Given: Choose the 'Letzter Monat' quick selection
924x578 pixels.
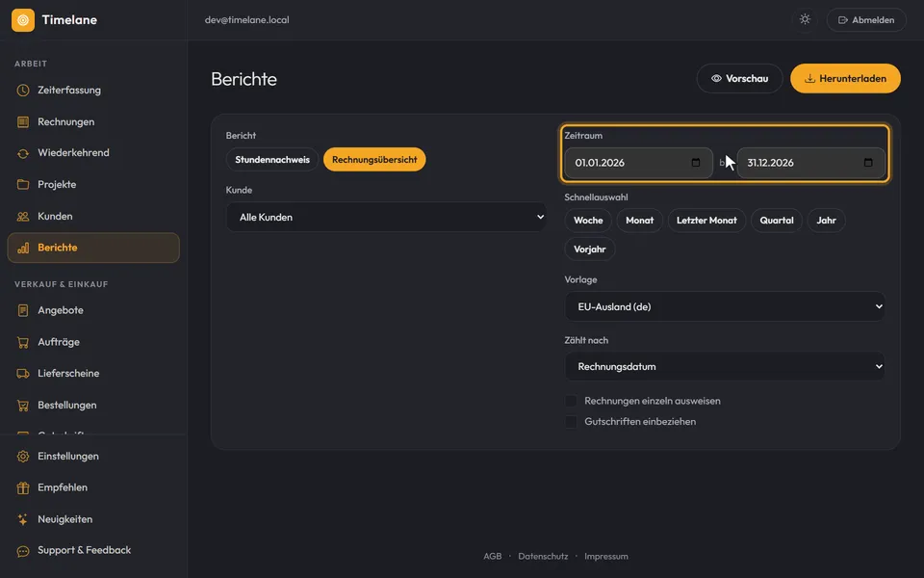Looking at the screenshot, I should pos(706,221).
